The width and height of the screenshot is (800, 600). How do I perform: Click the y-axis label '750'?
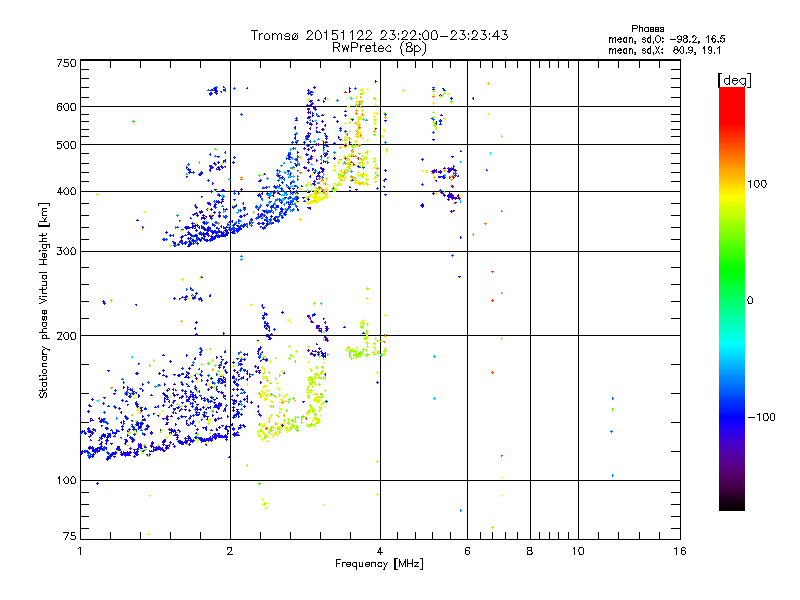66,63
